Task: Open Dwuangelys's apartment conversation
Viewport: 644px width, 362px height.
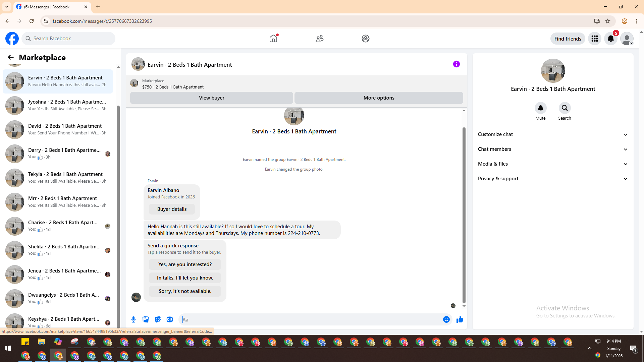Action: pyautogui.click(x=58, y=299)
